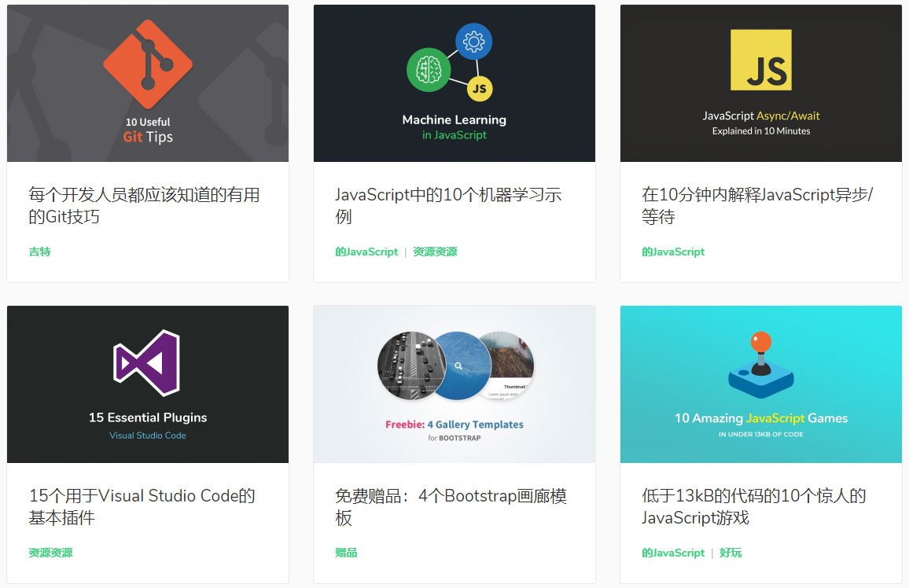The height and width of the screenshot is (588, 909).
Task: Click the blue "Visual Studio Code" banner subtitle
Action: (148, 435)
